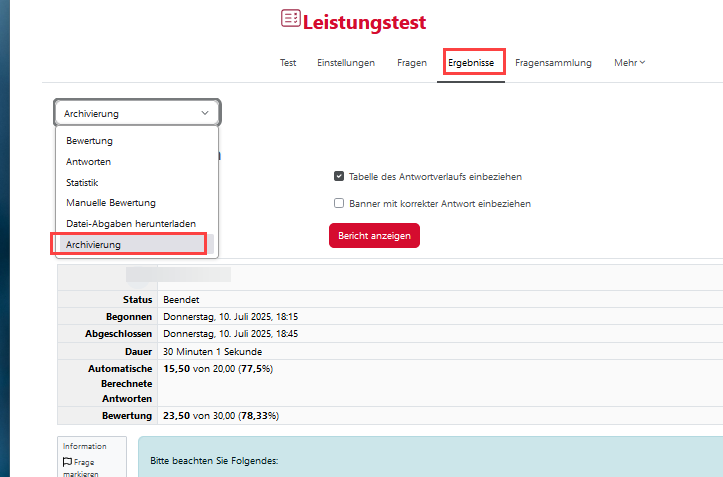723x477 pixels.
Task: Choose 'Datei-Abgaben herunterladen' option
Action: (x=130, y=224)
